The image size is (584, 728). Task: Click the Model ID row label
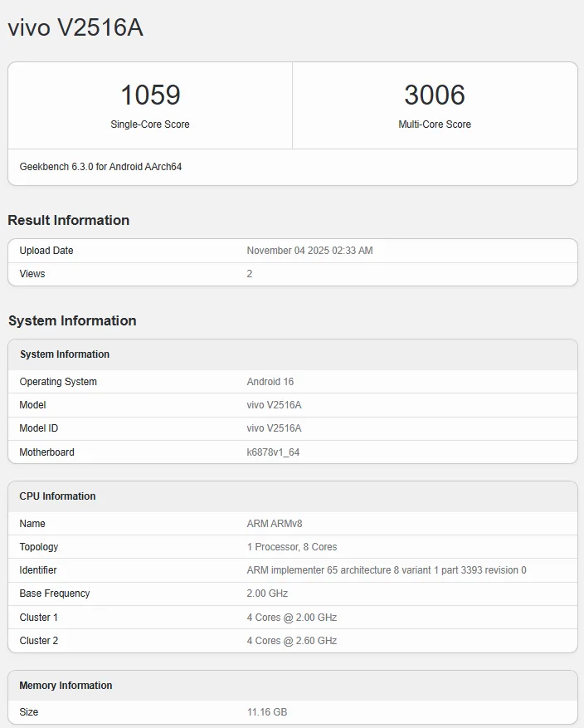pos(38,428)
